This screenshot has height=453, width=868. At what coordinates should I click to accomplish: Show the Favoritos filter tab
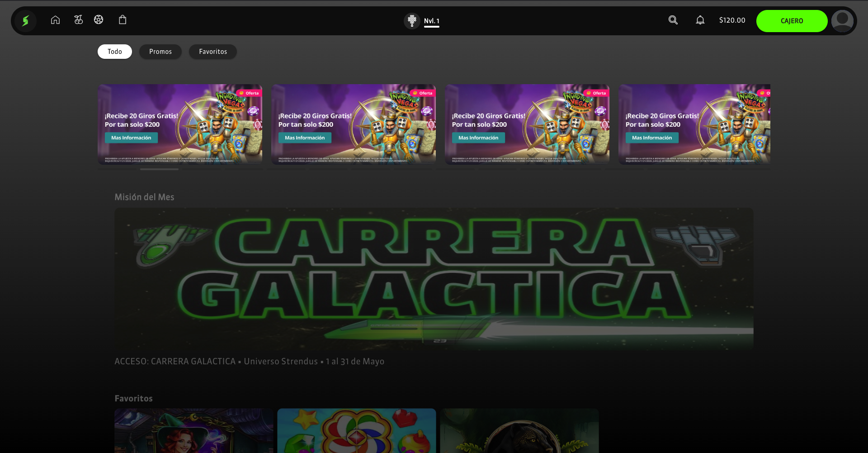213,52
